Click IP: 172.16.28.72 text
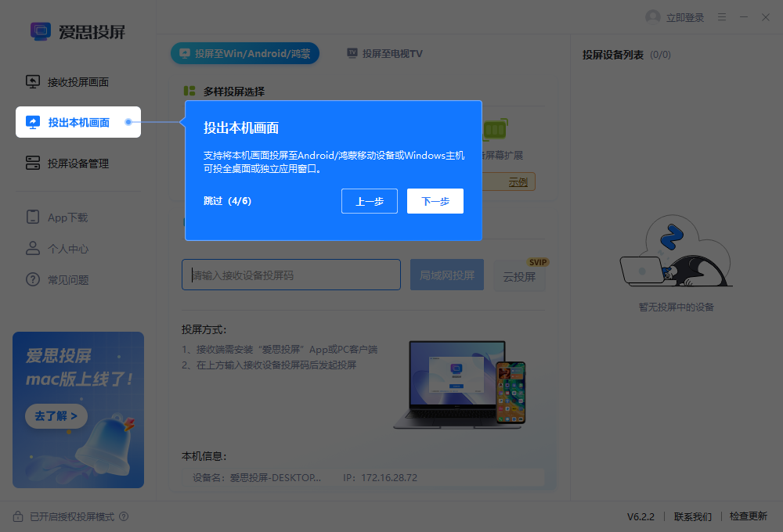 point(380,477)
